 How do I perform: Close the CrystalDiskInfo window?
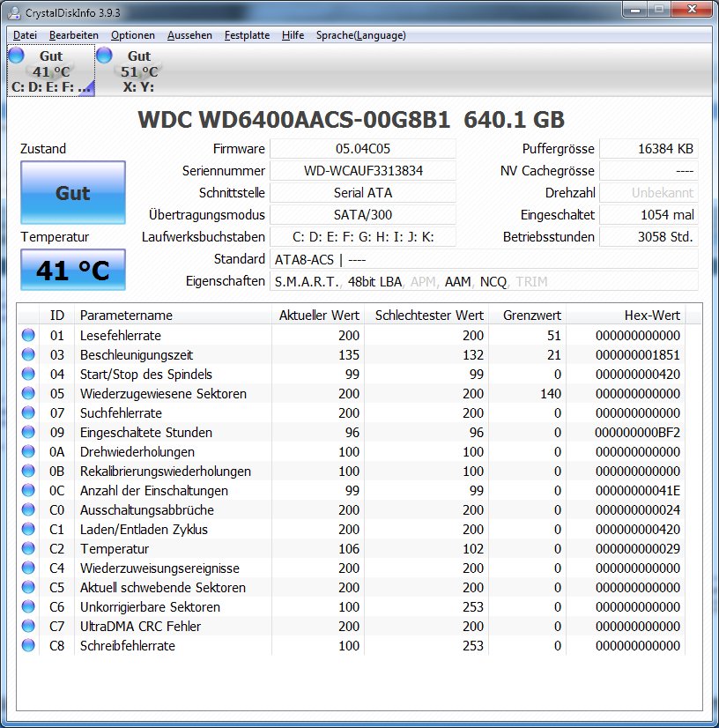click(x=692, y=10)
